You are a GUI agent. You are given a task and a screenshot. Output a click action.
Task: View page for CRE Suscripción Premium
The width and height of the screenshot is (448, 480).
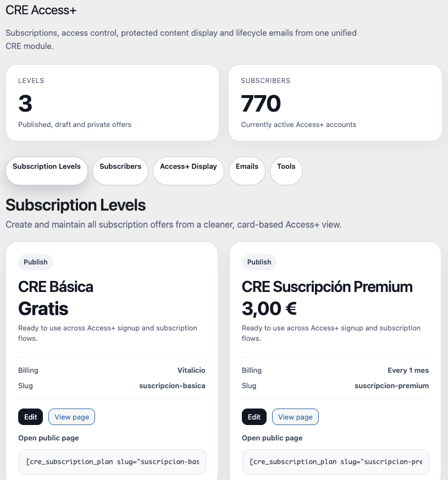pyautogui.click(x=295, y=417)
